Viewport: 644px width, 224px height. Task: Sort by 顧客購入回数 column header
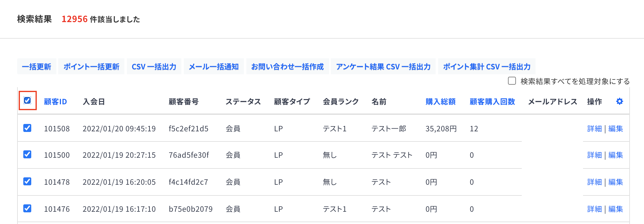point(492,102)
